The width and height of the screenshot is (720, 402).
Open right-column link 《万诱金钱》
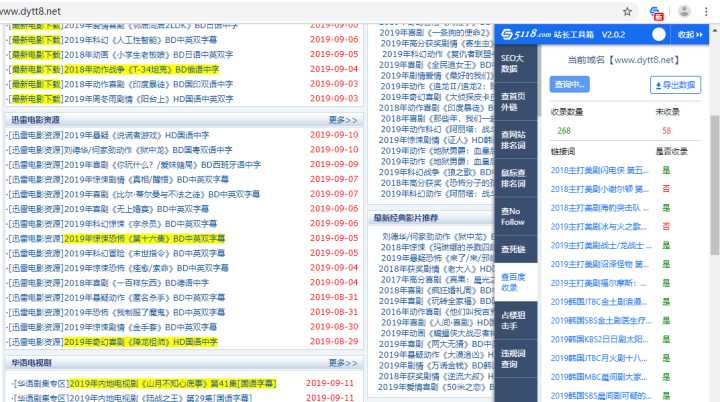(436, 366)
